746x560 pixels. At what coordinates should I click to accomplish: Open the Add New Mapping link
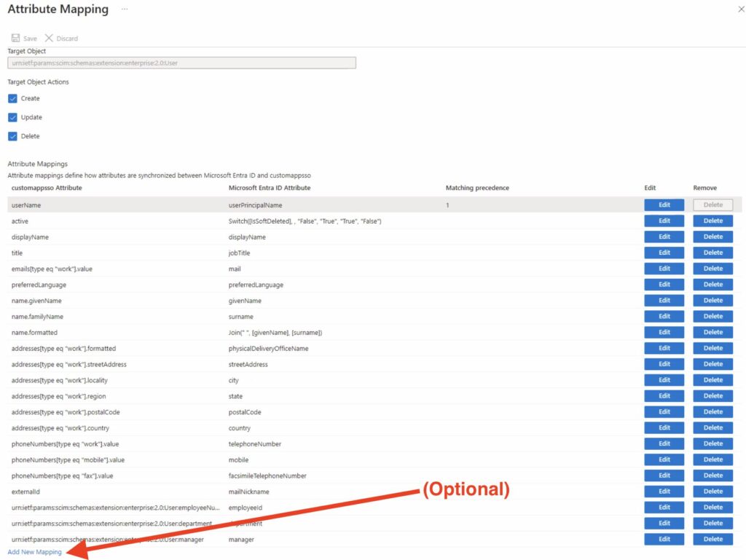point(33,552)
